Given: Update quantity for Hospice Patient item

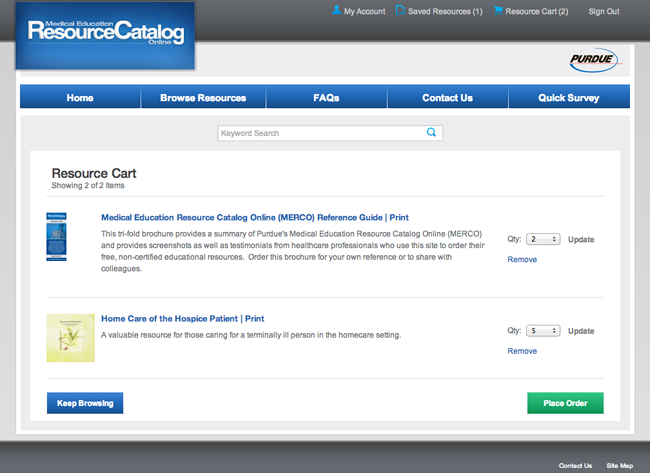Looking at the screenshot, I should tap(581, 331).
